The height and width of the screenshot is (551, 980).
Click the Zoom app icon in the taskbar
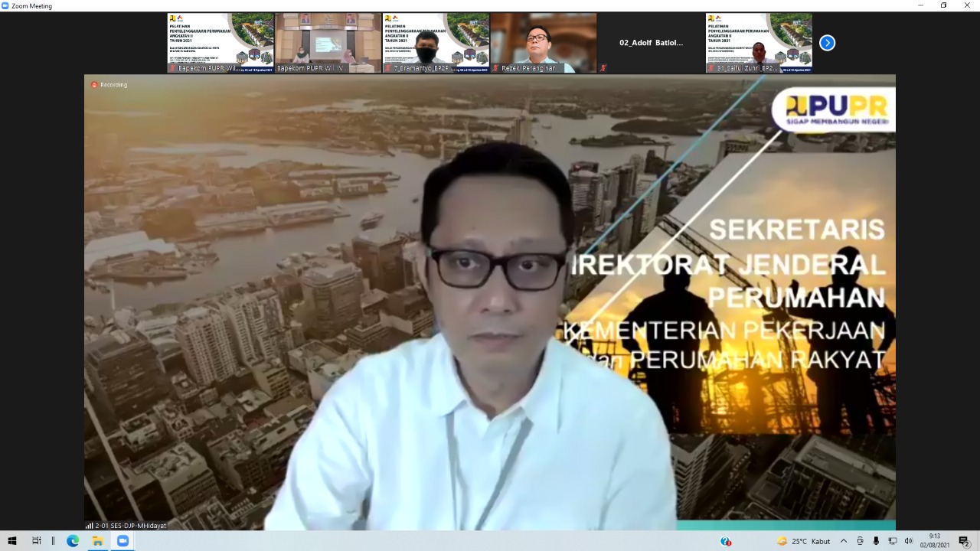(122, 541)
